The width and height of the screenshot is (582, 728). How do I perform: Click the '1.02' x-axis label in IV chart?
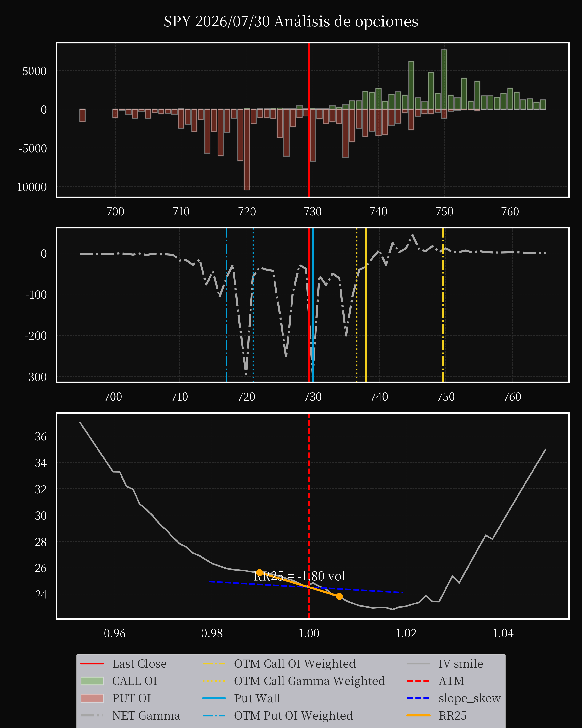coord(406,633)
